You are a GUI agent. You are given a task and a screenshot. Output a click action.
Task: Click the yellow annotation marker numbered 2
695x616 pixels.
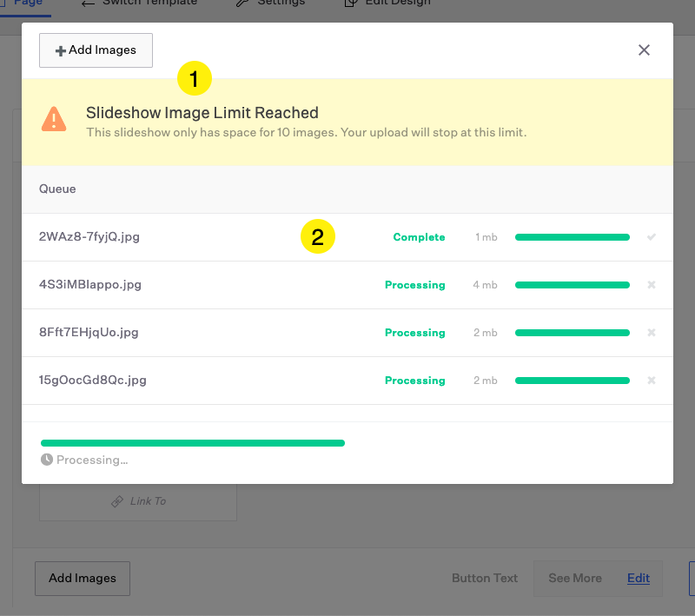tap(318, 237)
